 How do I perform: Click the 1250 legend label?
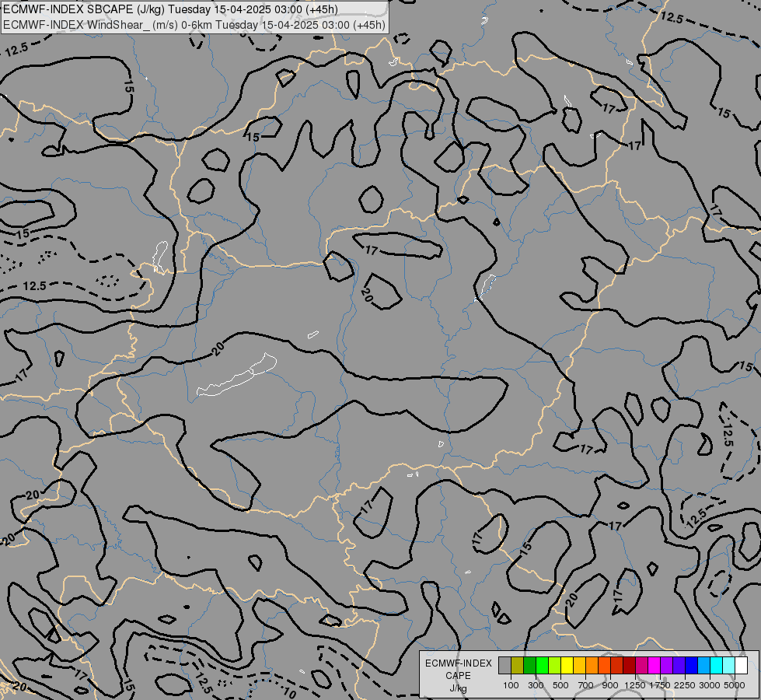tap(635, 685)
